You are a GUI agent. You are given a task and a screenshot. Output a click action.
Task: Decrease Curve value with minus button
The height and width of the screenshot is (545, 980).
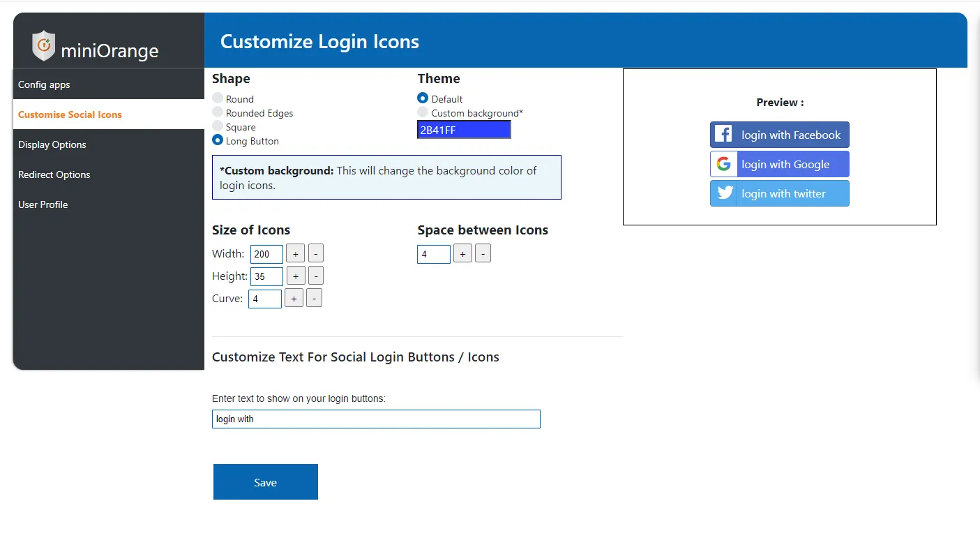click(315, 299)
